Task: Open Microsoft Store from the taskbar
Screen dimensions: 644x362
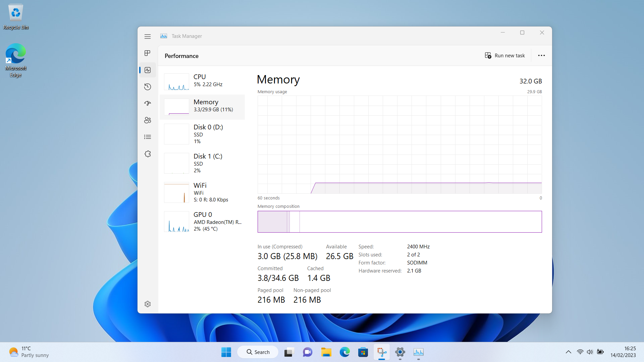Action: coord(363,352)
